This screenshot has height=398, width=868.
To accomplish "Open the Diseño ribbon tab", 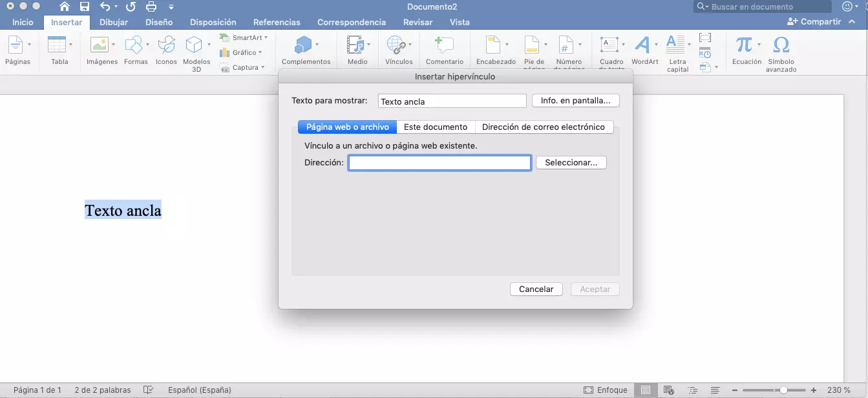I will click(x=159, y=22).
